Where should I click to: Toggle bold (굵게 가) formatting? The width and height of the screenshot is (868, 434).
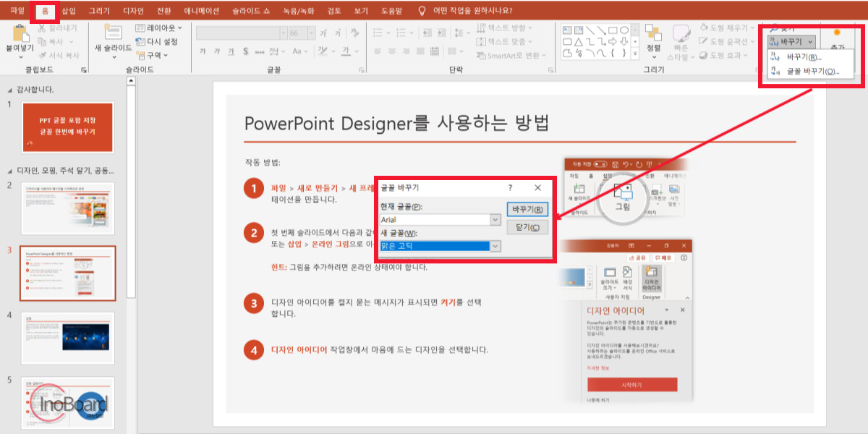203,51
